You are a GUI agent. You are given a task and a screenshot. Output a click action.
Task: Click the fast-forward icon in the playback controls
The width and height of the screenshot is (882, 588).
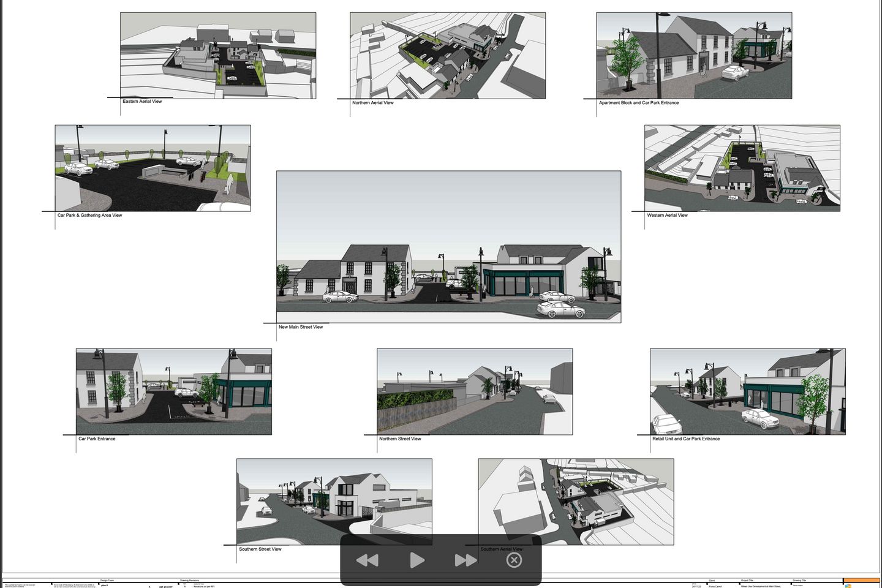click(465, 560)
